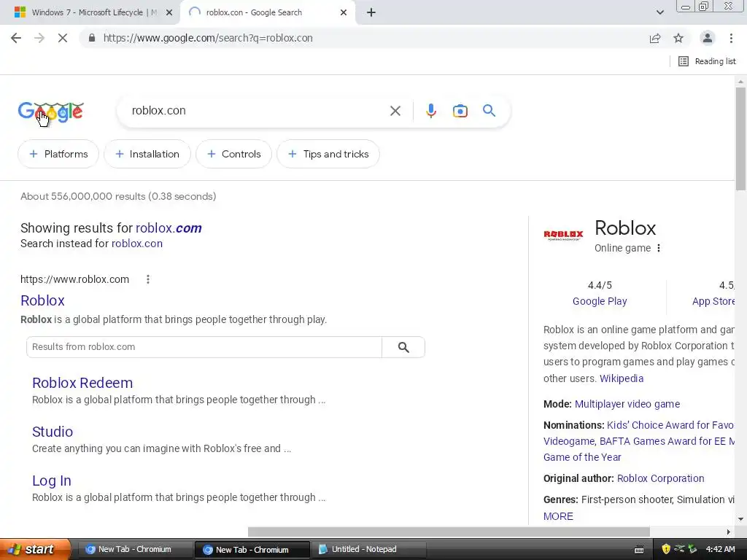Screen dimensions: 747x560
Task: Click the vertical scrollbar thumb
Action: click(x=740, y=138)
